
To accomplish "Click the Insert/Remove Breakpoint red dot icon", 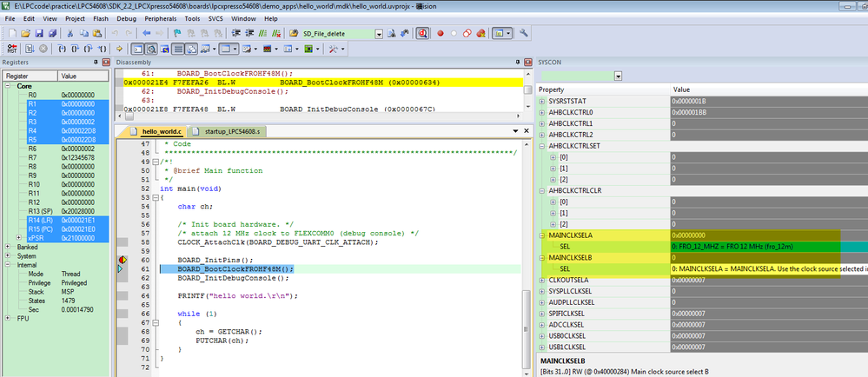I will (x=440, y=33).
